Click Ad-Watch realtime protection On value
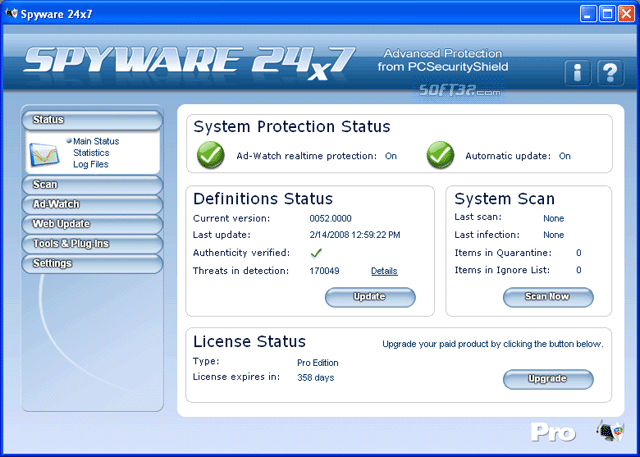Viewport: 640px width, 457px height. [391, 156]
